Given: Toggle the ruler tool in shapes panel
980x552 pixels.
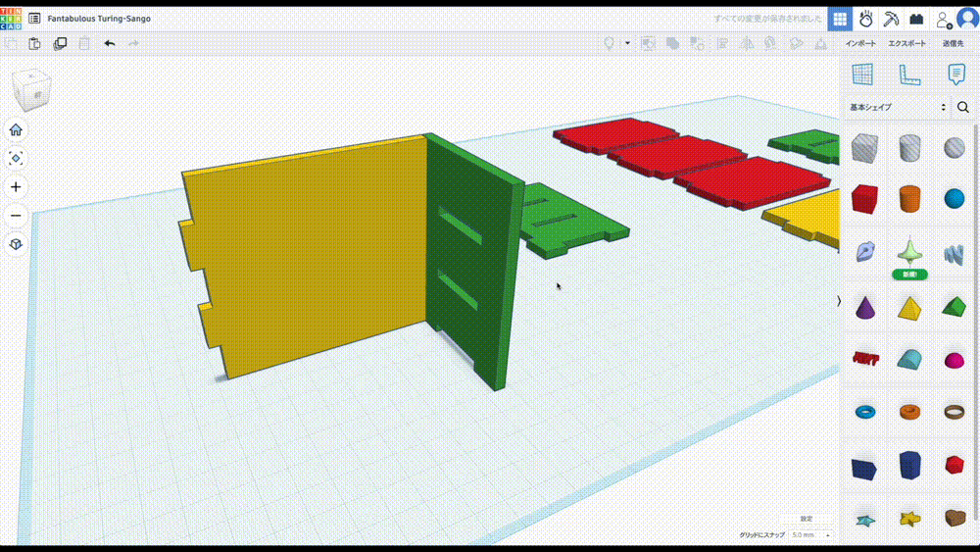Looking at the screenshot, I should point(909,75).
